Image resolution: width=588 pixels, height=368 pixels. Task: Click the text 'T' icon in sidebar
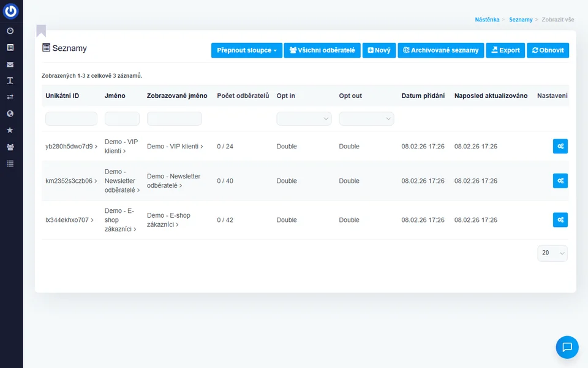10,80
